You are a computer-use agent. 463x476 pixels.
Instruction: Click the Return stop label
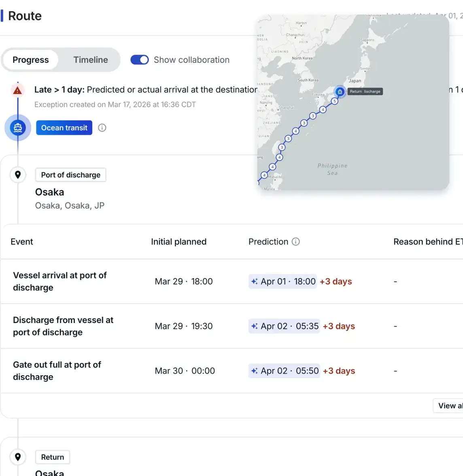click(53, 457)
